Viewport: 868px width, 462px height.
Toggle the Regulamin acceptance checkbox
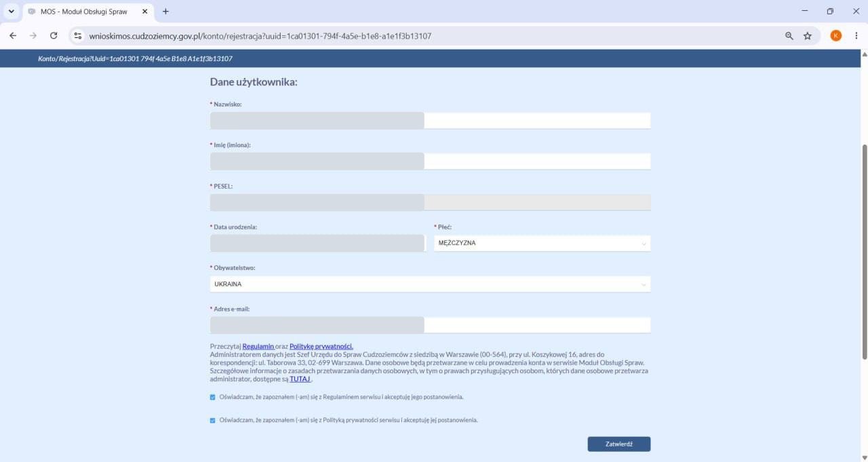coord(213,397)
